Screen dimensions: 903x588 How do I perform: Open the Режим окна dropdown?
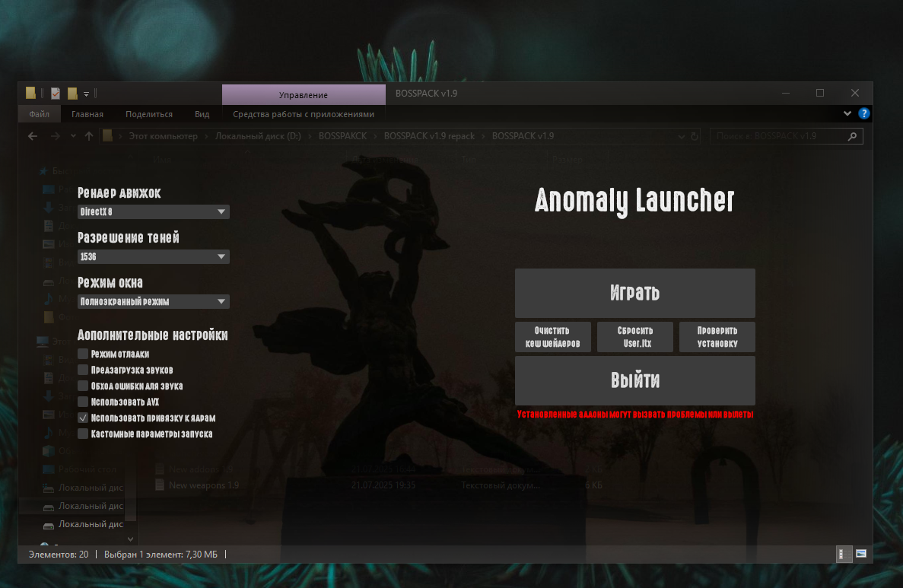[153, 302]
